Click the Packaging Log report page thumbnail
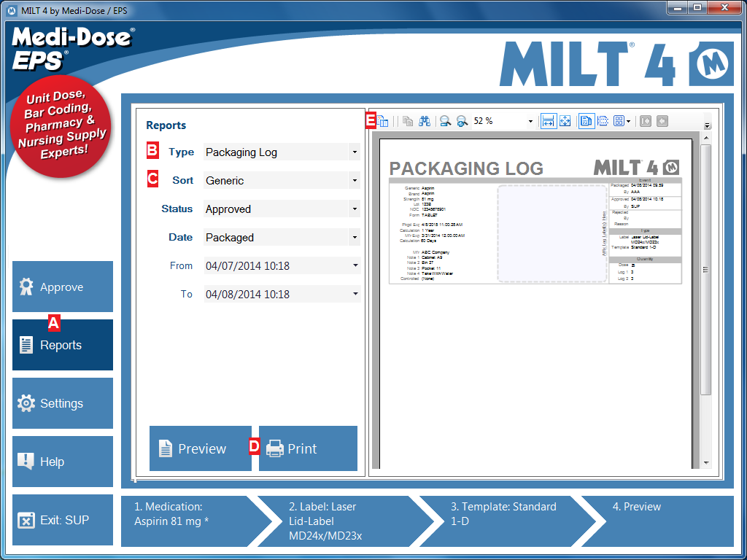This screenshot has width=747, height=560. click(535, 304)
